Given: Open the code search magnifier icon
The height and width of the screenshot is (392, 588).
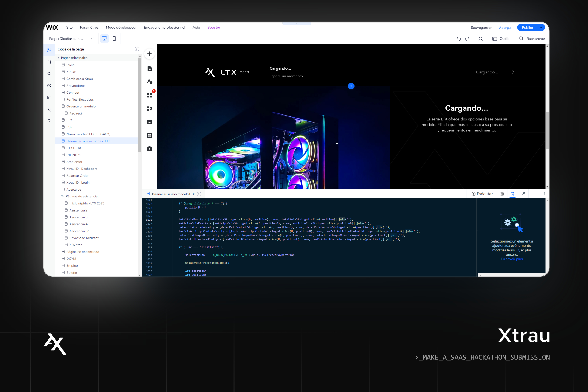Looking at the screenshot, I should point(49,74).
